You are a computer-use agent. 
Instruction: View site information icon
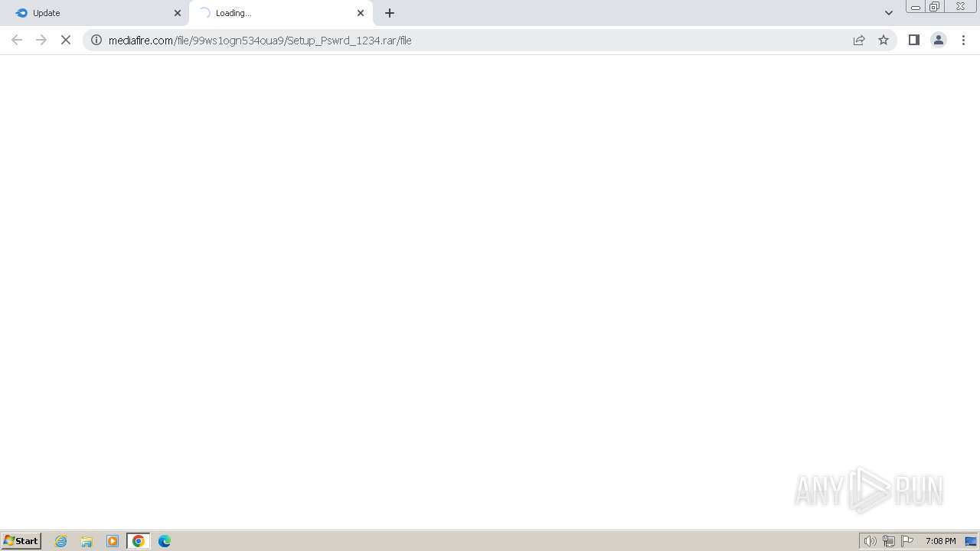pos(96,40)
